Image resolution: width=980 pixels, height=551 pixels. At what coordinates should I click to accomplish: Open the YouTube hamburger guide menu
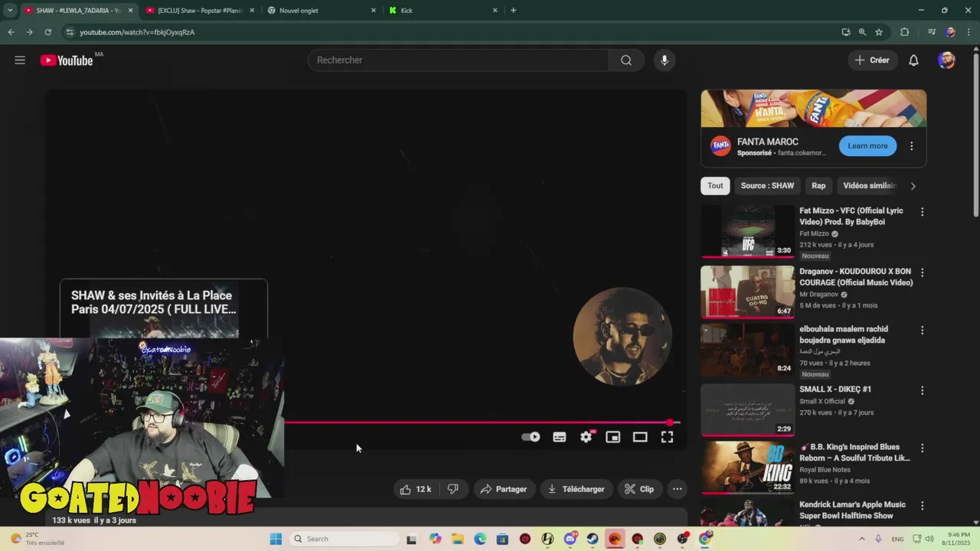click(x=20, y=60)
